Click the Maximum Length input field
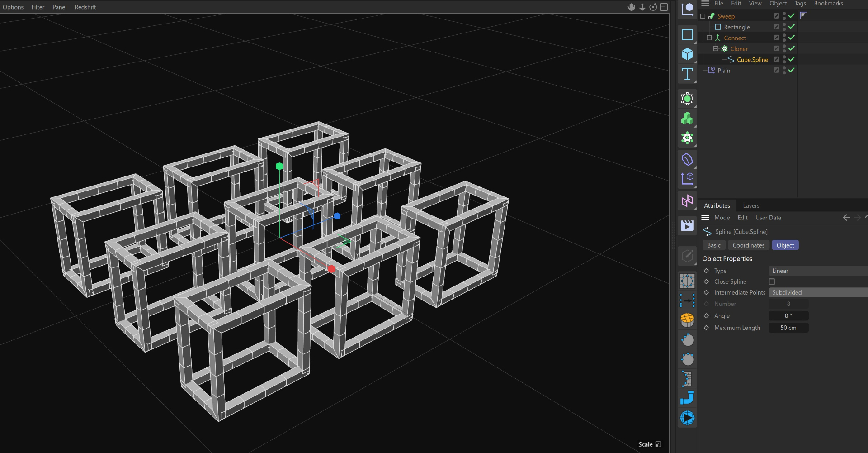The width and height of the screenshot is (868, 453). click(788, 328)
